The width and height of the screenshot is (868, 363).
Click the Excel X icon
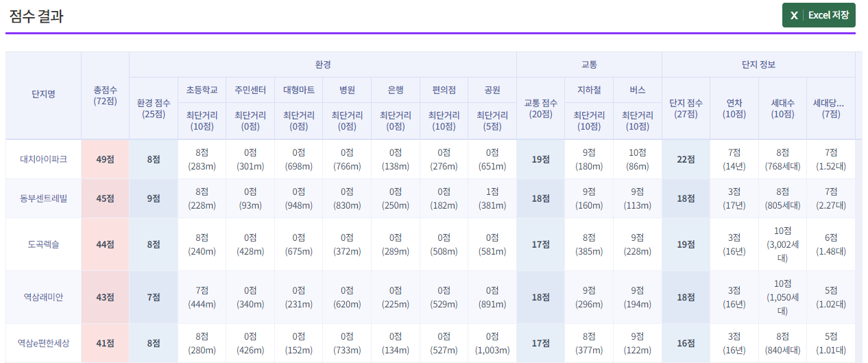pyautogui.click(x=794, y=15)
